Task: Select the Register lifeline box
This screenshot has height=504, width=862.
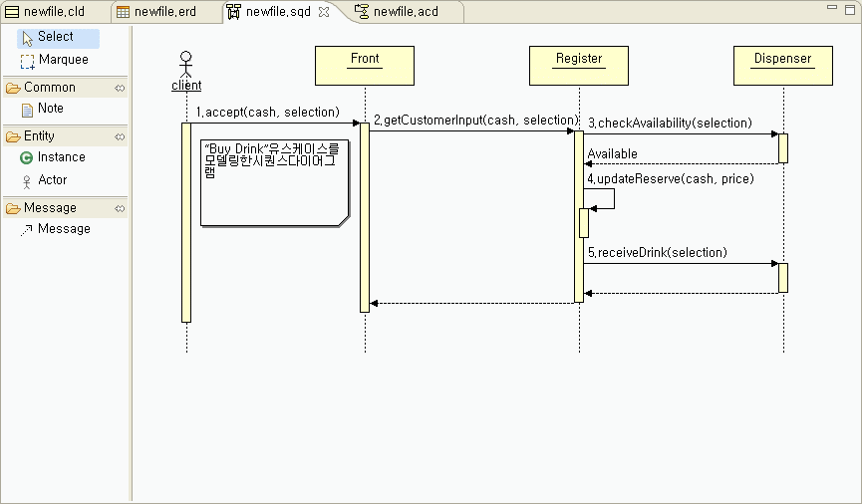Action: pos(579,66)
